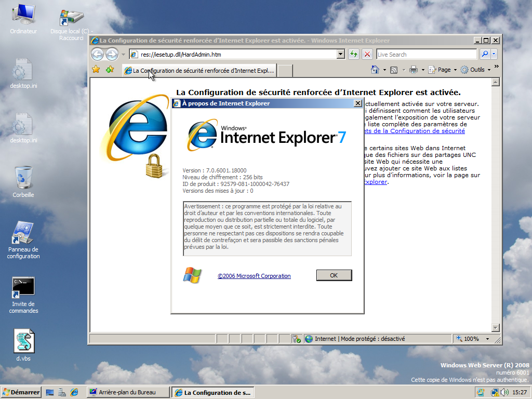Image resolution: width=532 pixels, height=399 pixels.
Task: Click the Démarrer start button
Action: tap(21, 392)
